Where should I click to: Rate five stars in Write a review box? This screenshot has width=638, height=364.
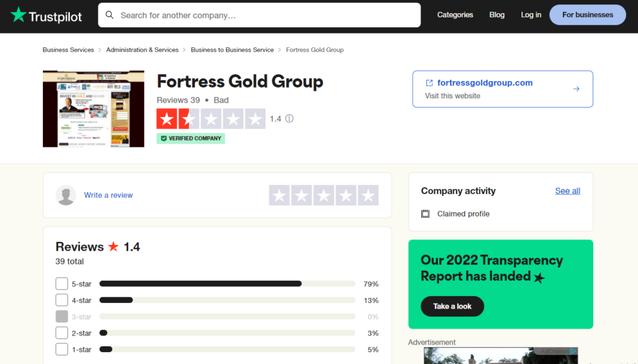click(x=368, y=195)
